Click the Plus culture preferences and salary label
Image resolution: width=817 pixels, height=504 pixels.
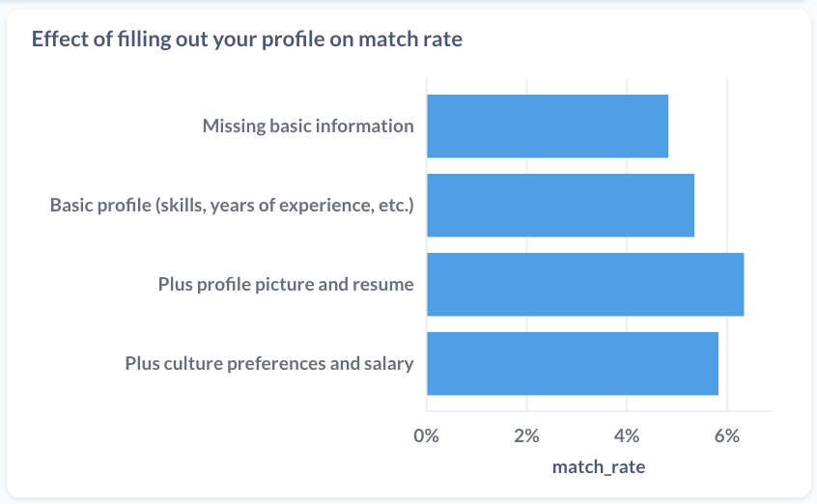coord(269,364)
